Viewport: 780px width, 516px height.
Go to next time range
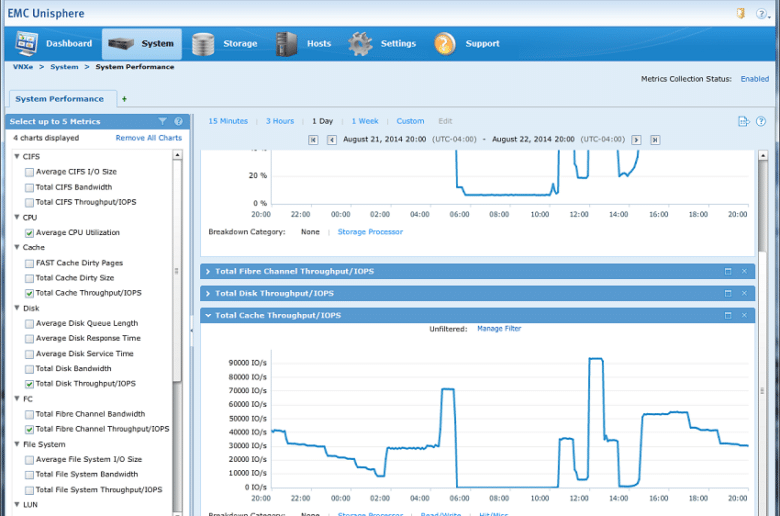click(636, 140)
